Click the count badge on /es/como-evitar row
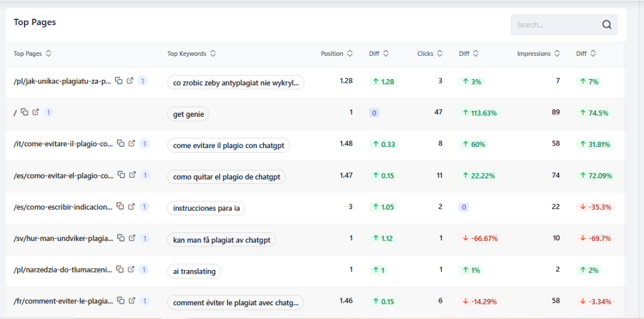The height and width of the screenshot is (319, 644). (x=145, y=175)
